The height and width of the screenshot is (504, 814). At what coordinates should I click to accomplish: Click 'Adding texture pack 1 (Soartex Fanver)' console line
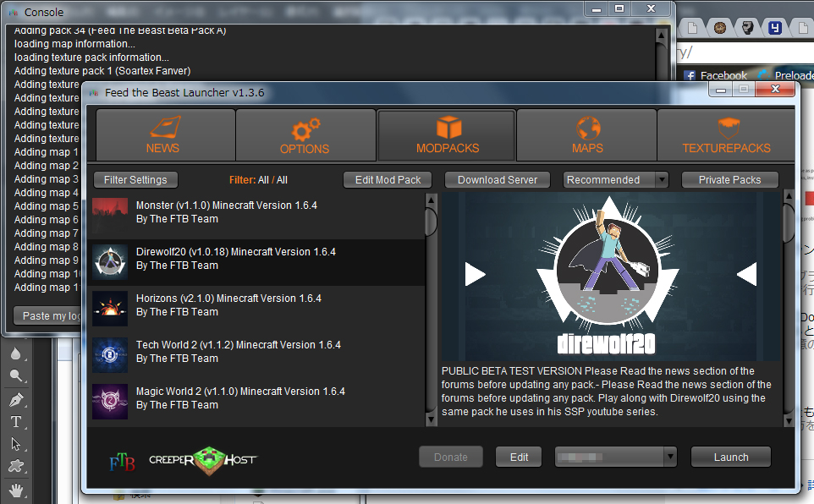[102, 71]
